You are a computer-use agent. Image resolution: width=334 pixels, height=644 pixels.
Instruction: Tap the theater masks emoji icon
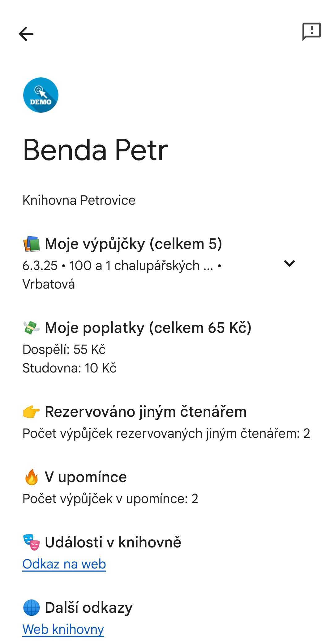(x=32, y=542)
